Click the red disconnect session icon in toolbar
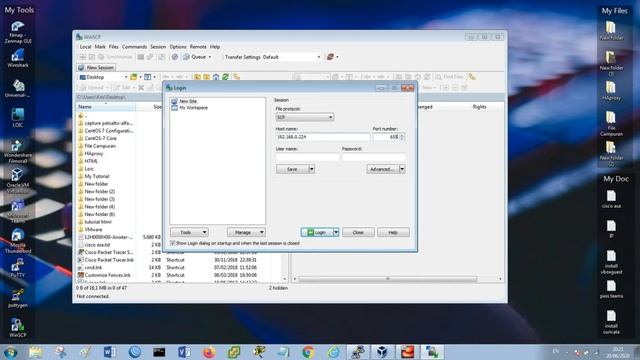The image size is (640, 360). click(x=330, y=57)
